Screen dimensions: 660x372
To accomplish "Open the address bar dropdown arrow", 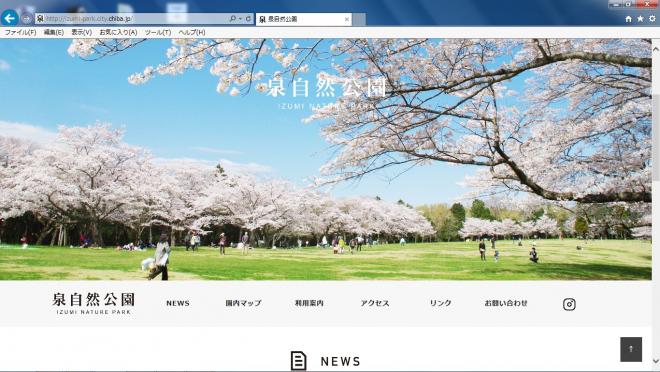I will point(240,19).
